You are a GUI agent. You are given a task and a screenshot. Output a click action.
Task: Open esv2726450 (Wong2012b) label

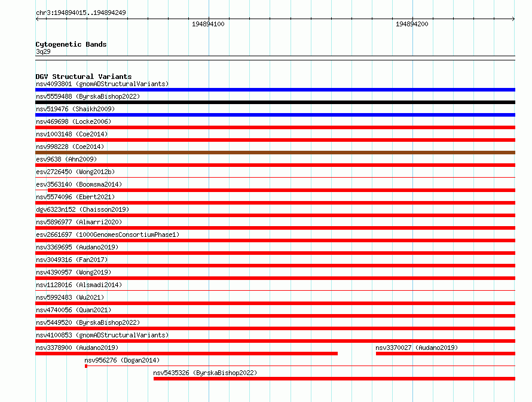(75, 172)
